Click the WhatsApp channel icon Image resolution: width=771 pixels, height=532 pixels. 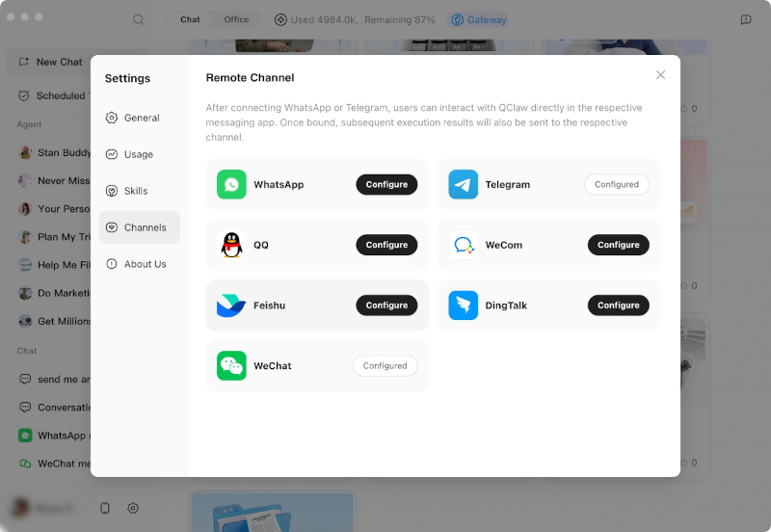[x=231, y=185]
